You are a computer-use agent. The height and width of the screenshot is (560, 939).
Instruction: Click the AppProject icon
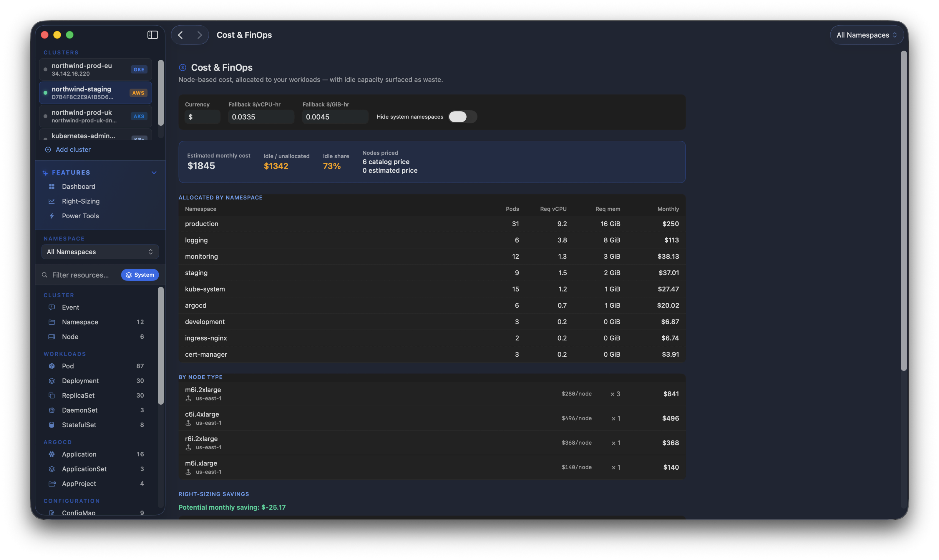point(52,484)
